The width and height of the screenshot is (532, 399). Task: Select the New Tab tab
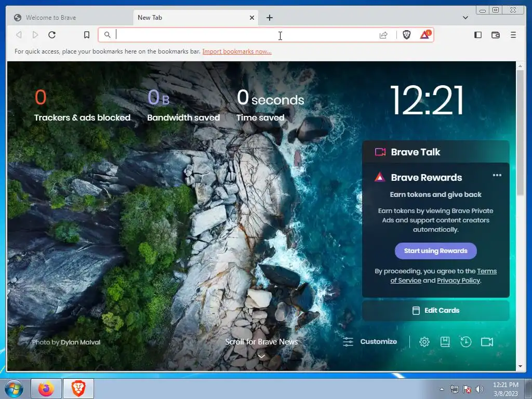pos(195,18)
